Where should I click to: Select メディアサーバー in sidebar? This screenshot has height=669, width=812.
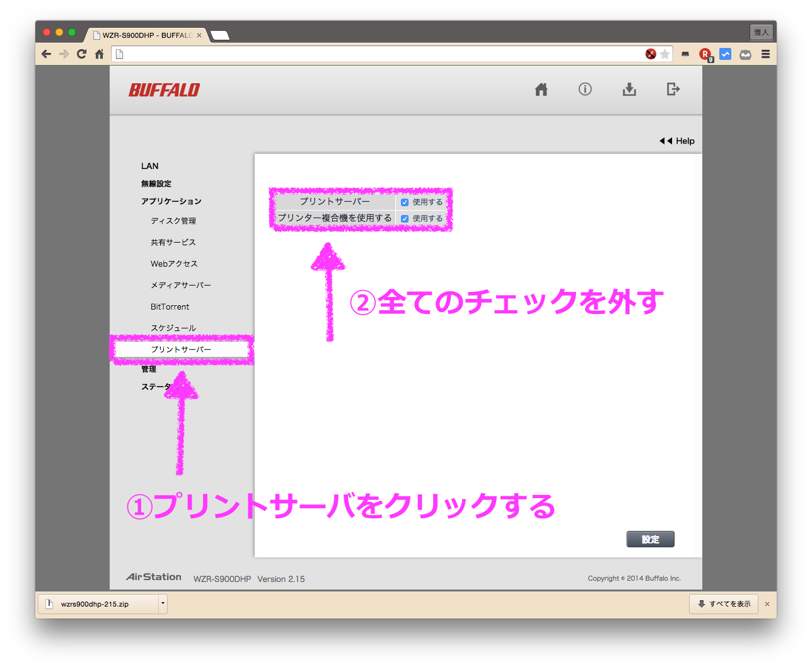[x=180, y=285]
